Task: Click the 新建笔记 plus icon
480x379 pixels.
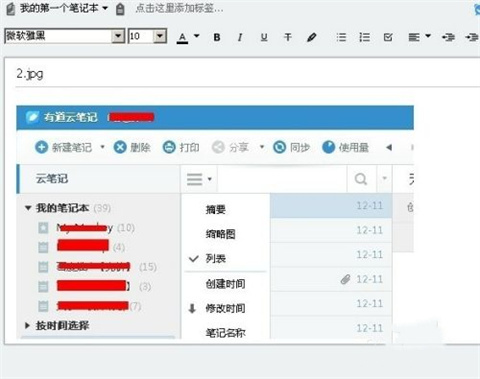Action: click(41, 147)
